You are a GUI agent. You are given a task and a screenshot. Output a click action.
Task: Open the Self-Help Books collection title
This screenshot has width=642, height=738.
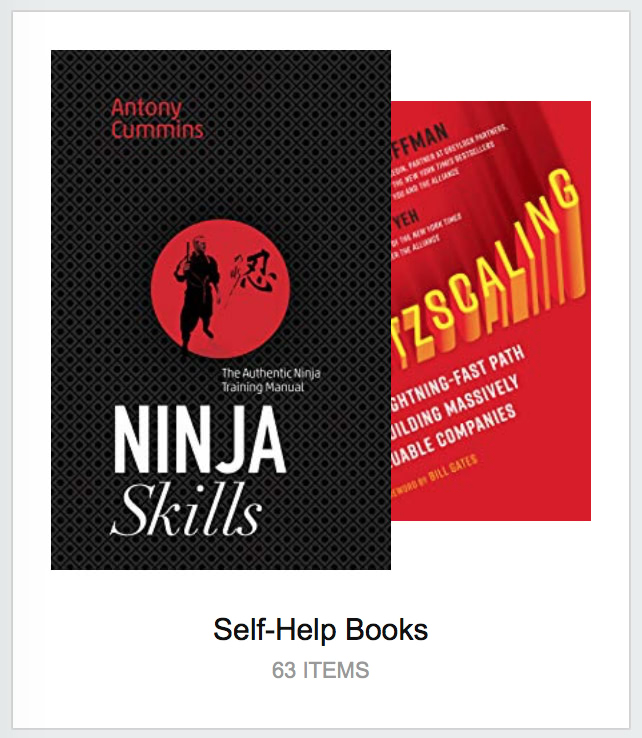point(321,630)
